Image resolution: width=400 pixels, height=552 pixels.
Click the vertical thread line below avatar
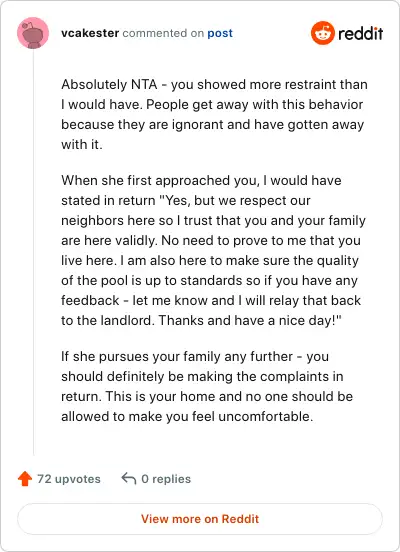coord(33,252)
